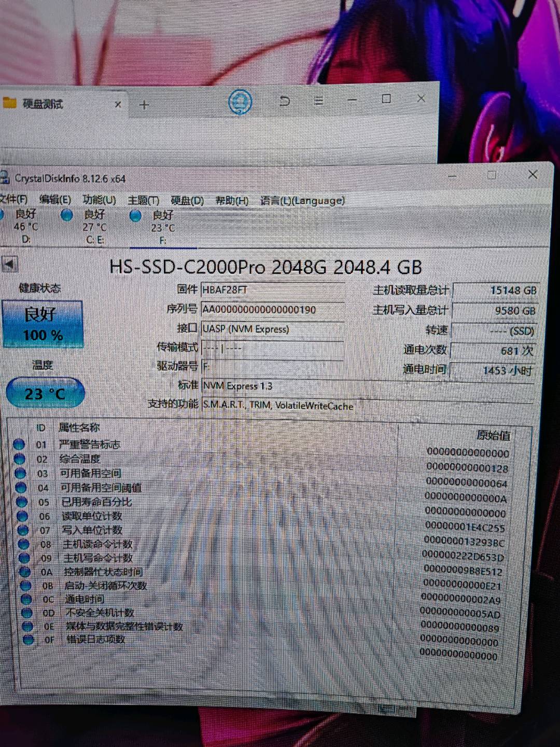
Task: Click the raw value 000000222D653D
Action: [x=463, y=556]
